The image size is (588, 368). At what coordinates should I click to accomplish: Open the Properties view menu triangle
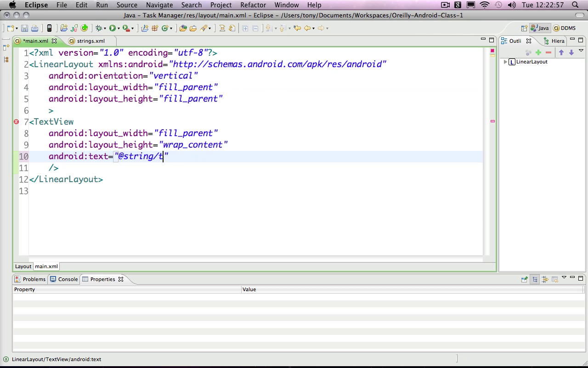coord(564,277)
